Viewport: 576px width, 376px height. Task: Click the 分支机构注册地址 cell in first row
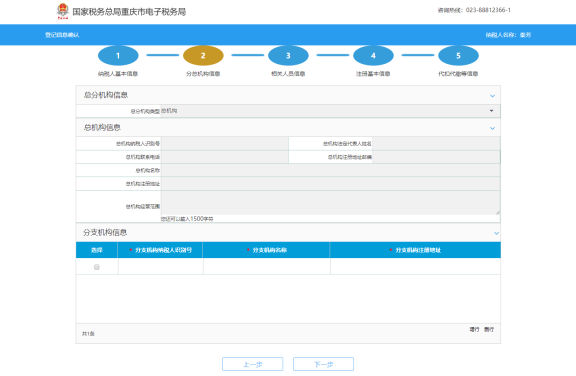(415, 266)
